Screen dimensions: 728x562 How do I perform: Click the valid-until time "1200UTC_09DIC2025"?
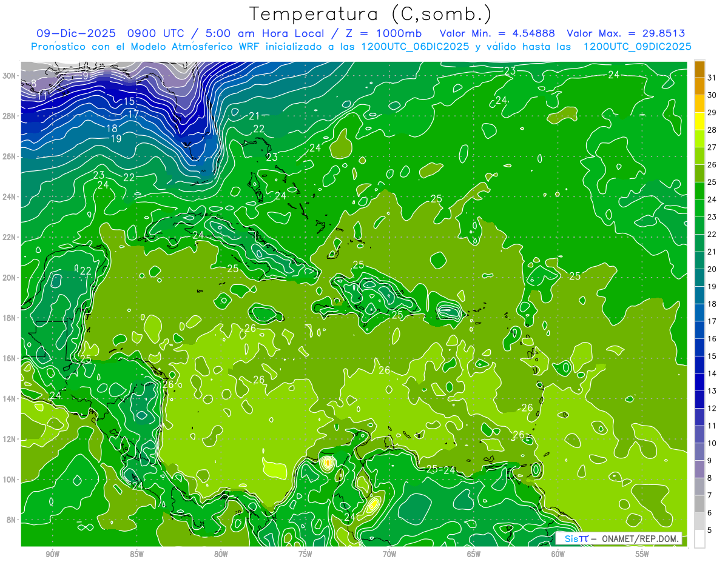pyautogui.click(x=638, y=47)
